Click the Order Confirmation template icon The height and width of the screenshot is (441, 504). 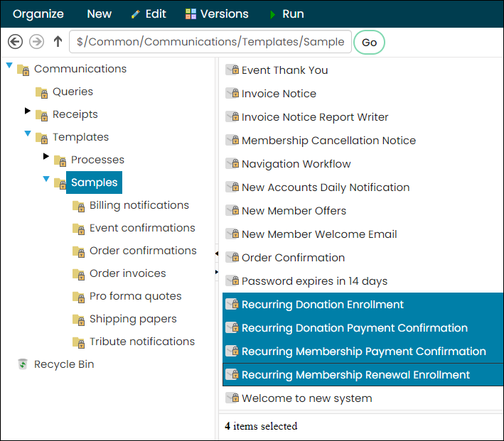click(232, 257)
